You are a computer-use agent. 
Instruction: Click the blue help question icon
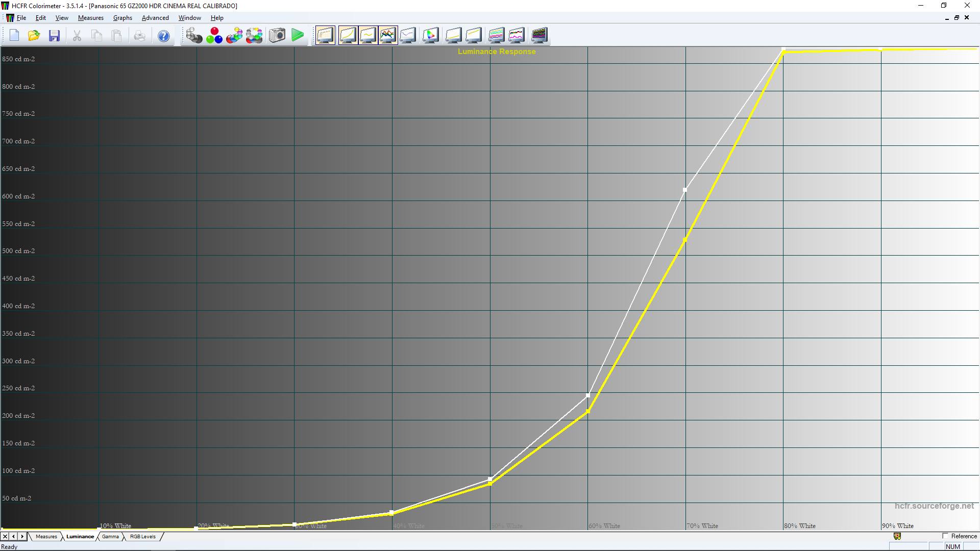pos(163,36)
